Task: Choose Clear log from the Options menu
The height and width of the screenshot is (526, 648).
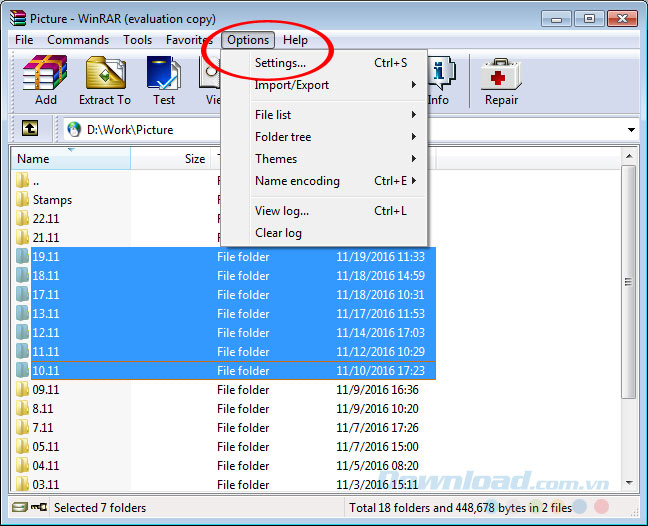Action: tap(324, 233)
